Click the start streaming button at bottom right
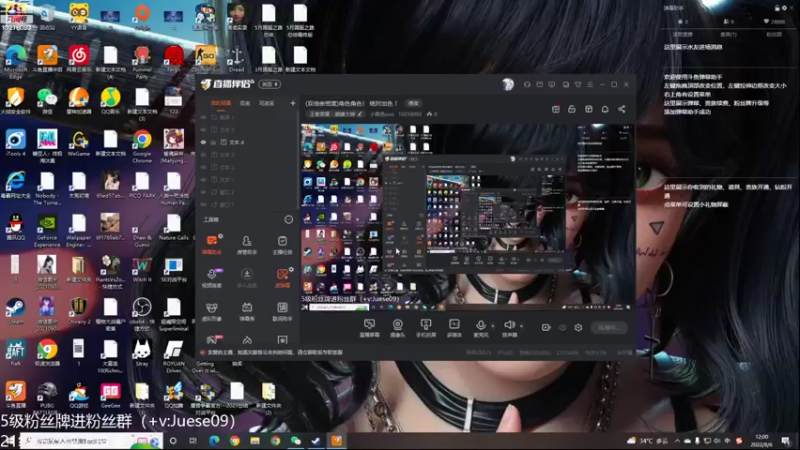 click(x=609, y=328)
